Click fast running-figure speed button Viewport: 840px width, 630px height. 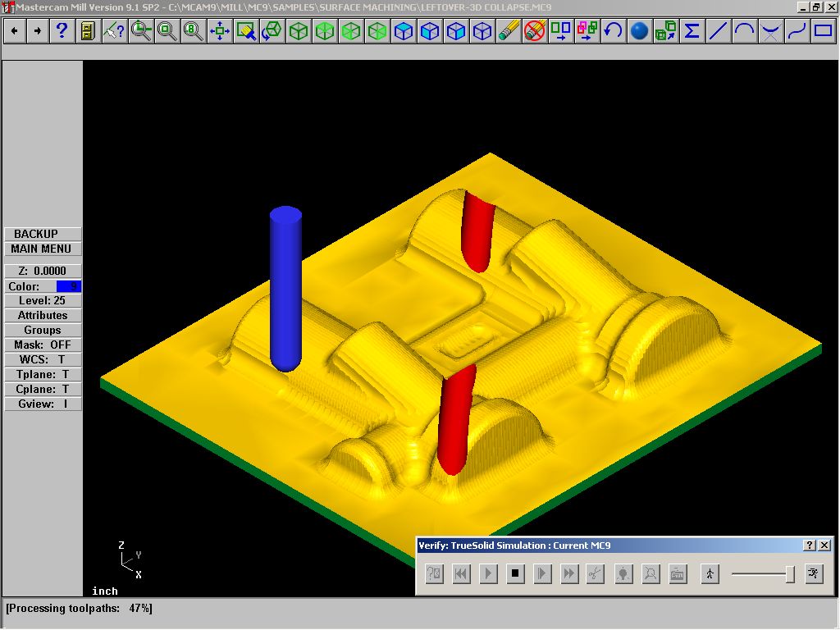pyautogui.click(x=814, y=574)
